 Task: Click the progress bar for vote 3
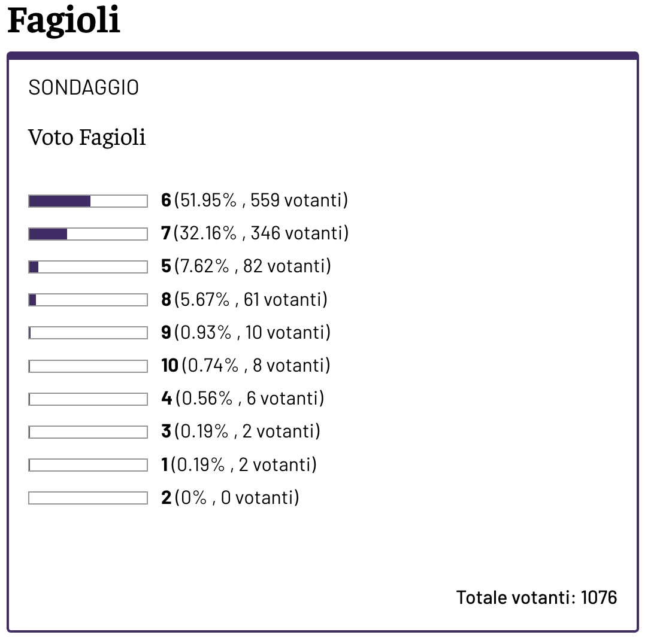pyautogui.click(x=88, y=432)
